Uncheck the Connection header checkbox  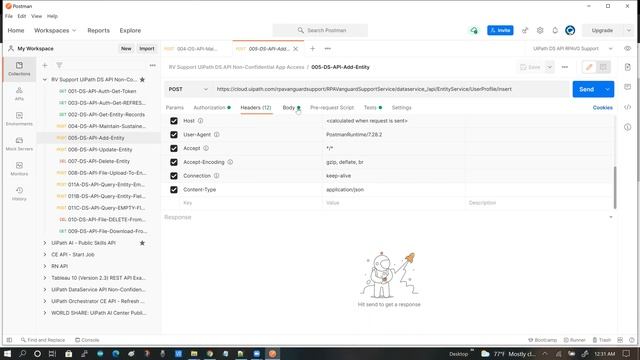click(x=174, y=176)
